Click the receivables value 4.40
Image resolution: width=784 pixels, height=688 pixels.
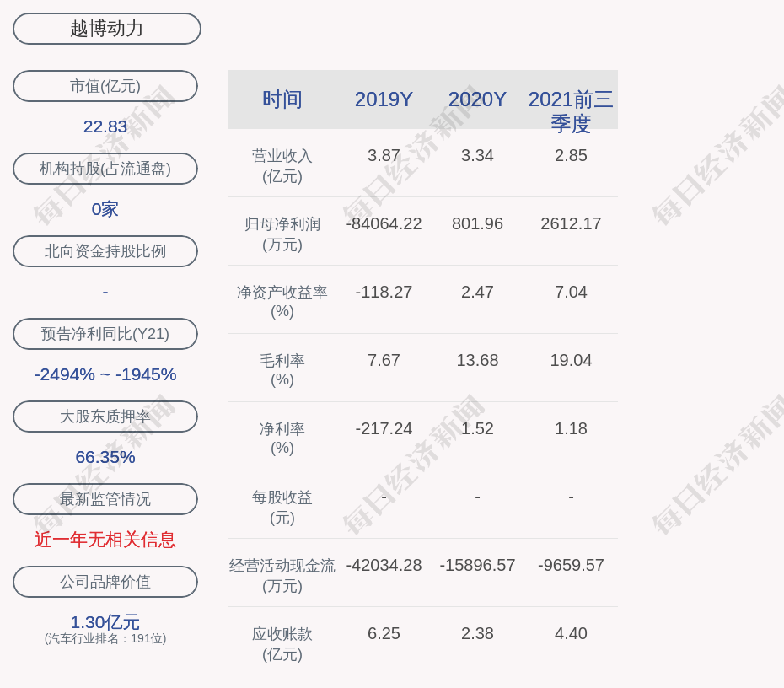(x=571, y=633)
